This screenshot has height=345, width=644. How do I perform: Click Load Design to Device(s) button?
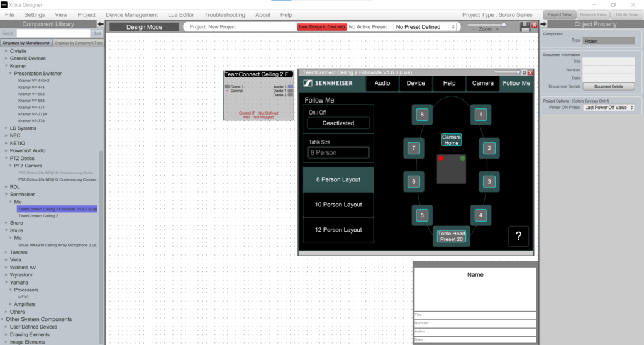coord(322,27)
